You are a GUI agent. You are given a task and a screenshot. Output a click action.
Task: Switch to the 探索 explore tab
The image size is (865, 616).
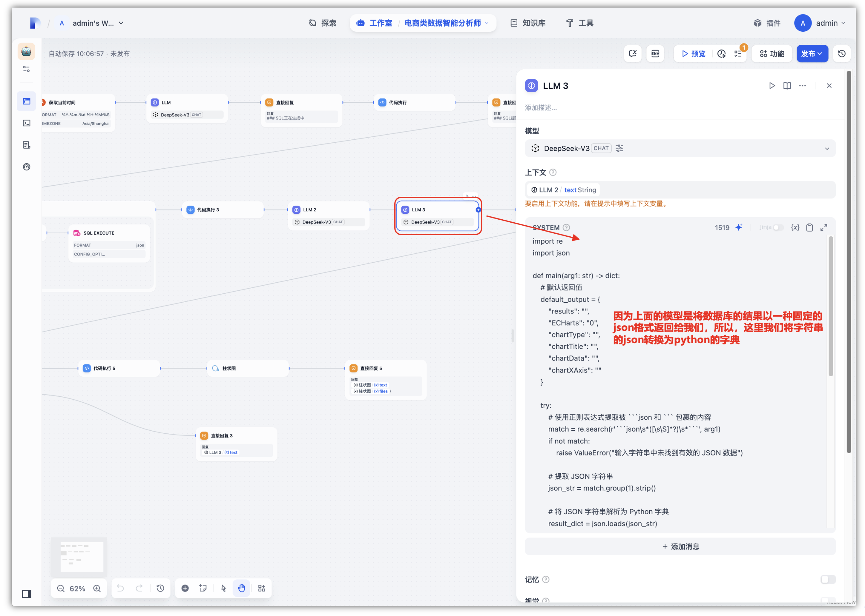click(x=322, y=23)
